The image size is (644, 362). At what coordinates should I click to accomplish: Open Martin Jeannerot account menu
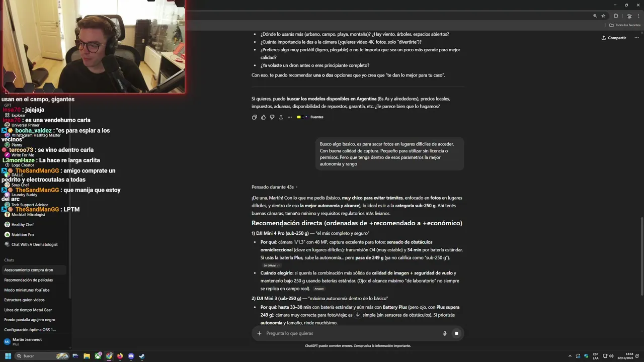pos(33,341)
